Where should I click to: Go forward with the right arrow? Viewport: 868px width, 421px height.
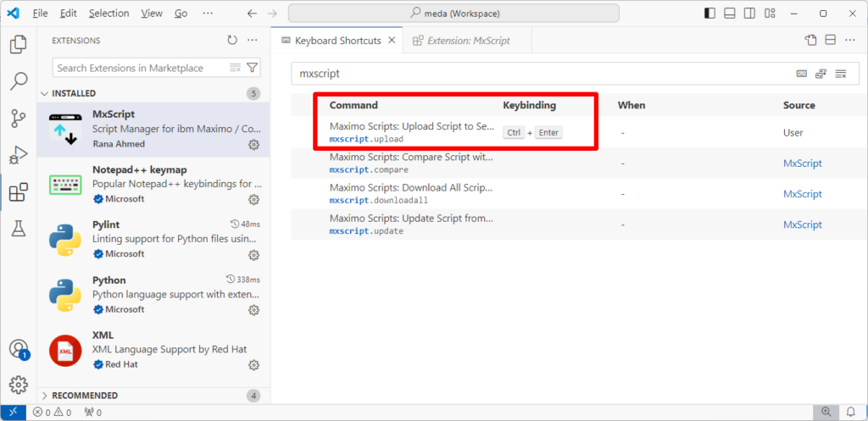[272, 14]
